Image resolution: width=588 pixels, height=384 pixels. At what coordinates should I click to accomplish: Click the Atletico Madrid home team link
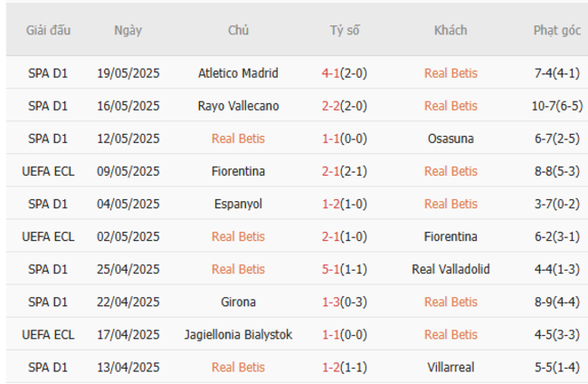coord(238,73)
